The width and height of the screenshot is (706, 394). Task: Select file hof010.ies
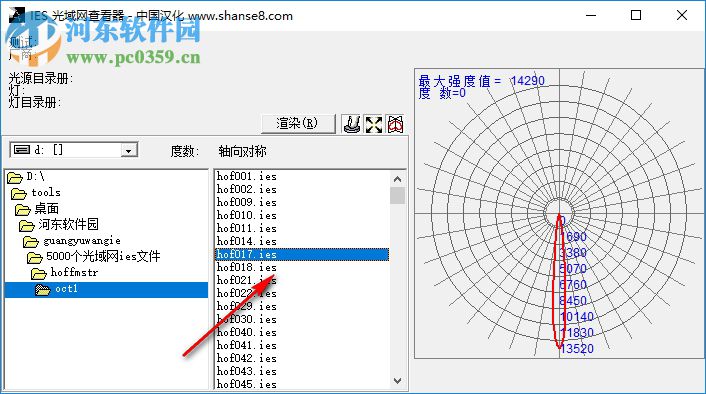[x=247, y=216]
